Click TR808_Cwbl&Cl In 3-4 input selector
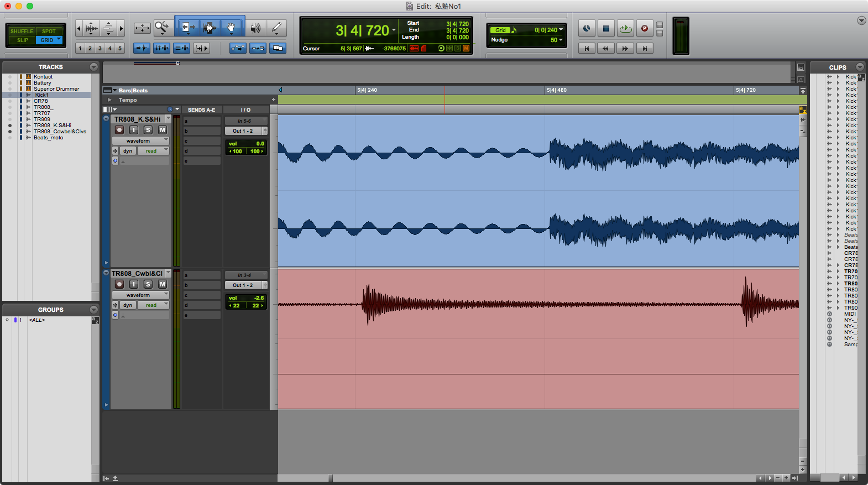Screen dimensions: 868x485 246,275
